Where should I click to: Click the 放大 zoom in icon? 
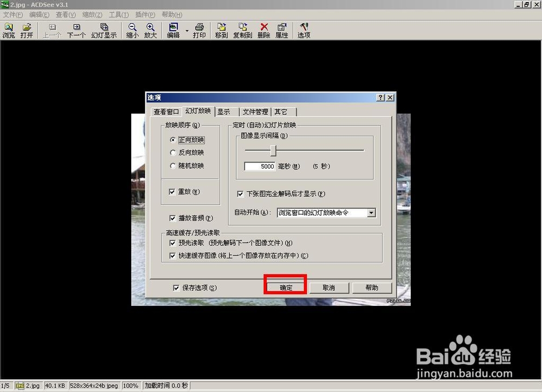pos(150,31)
